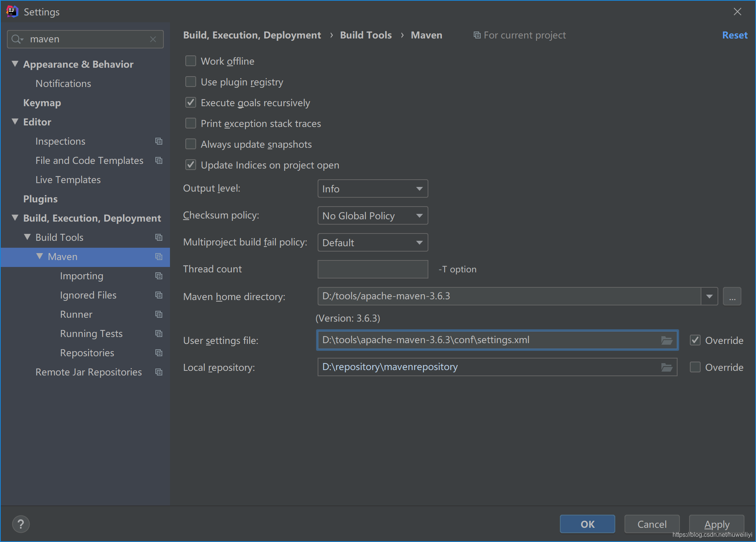Select Keymap in settings tree

point(42,103)
